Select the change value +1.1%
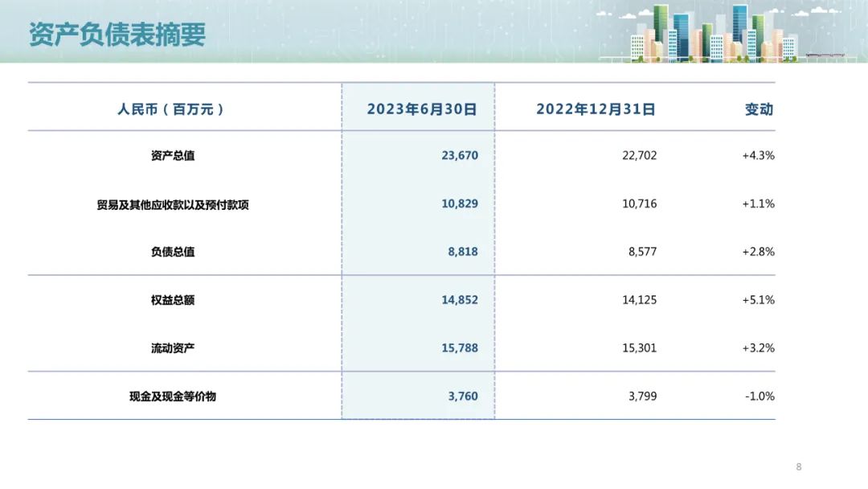This screenshot has width=868, height=489. click(759, 203)
